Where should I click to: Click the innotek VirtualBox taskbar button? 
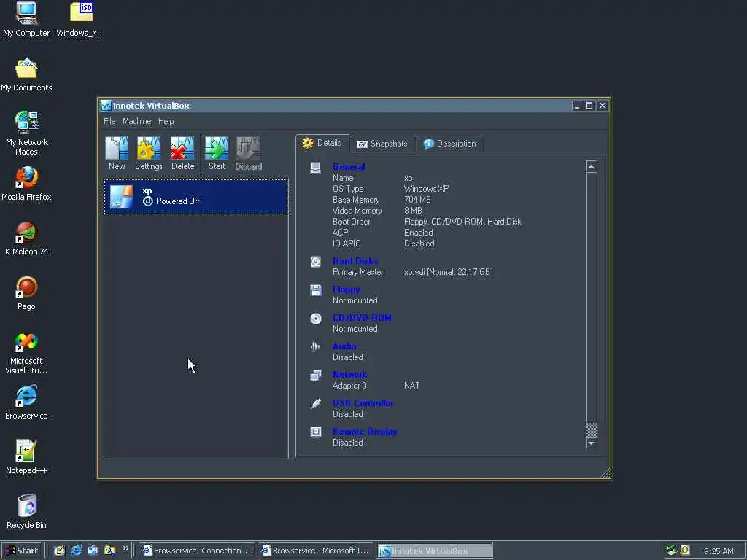coord(435,551)
